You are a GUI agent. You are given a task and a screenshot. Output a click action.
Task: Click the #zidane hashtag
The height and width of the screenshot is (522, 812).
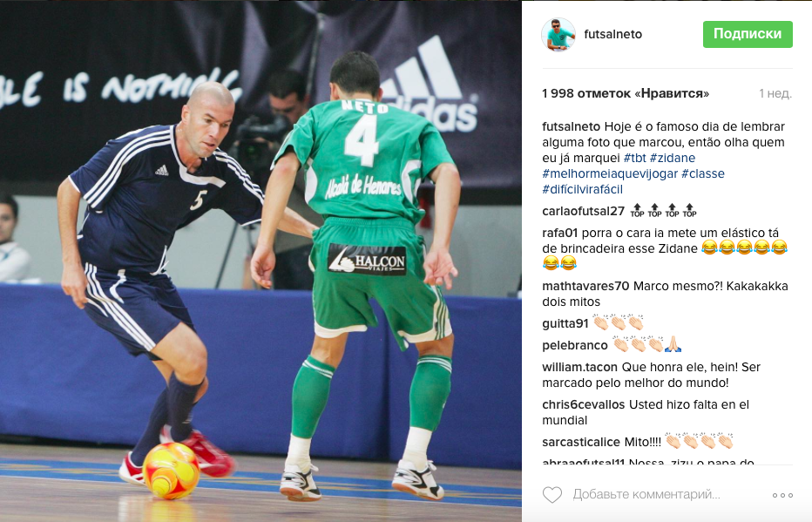[x=673, y=158]
